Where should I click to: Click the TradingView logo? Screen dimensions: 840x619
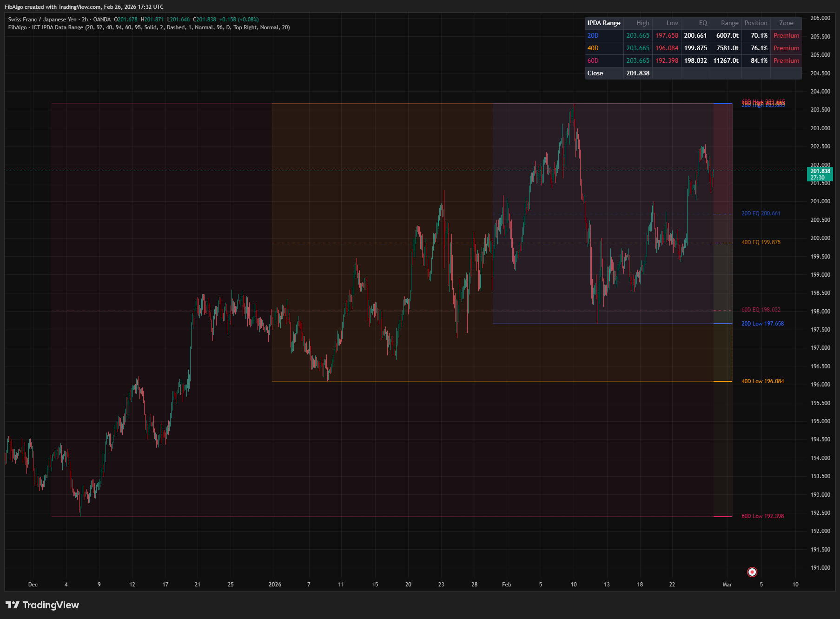pos(42,605)
